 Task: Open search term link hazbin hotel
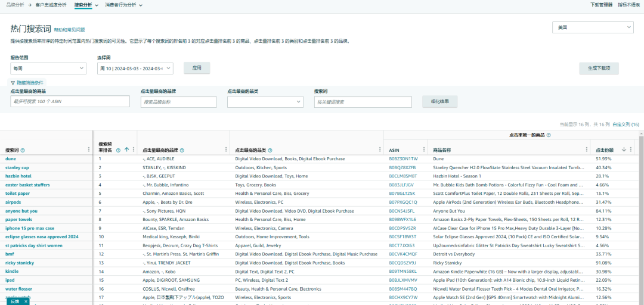[x=18, y=176]
